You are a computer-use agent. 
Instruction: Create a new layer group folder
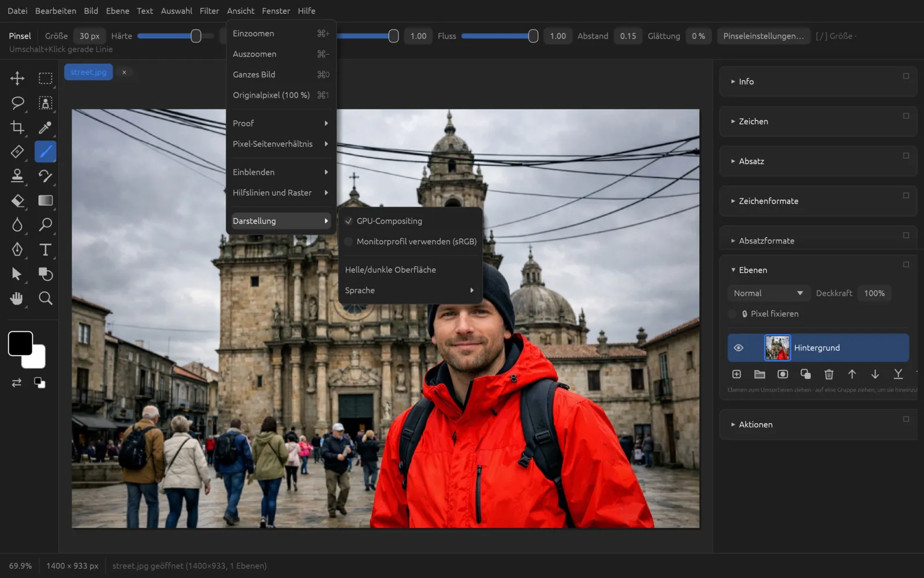pyautogui.click(x=759, y=375)
